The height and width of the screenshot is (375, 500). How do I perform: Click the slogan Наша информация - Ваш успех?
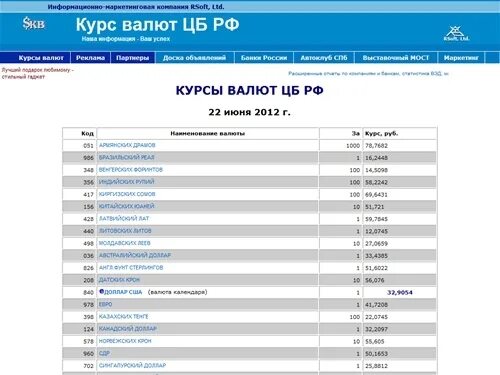(126, 39)
